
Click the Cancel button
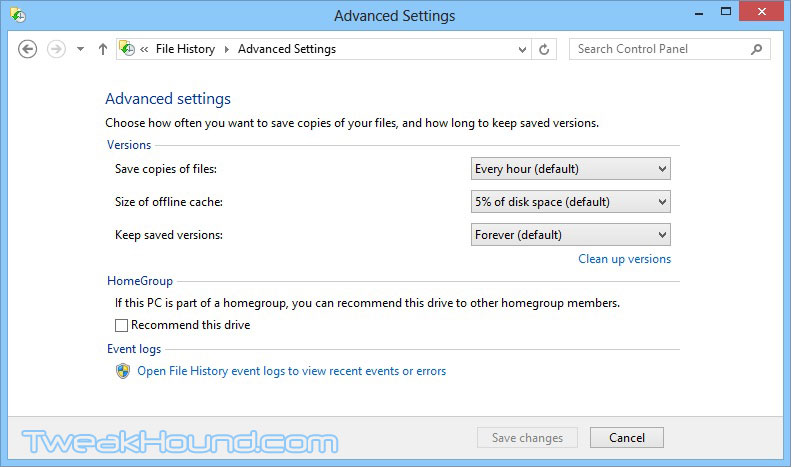coord(626,438)
